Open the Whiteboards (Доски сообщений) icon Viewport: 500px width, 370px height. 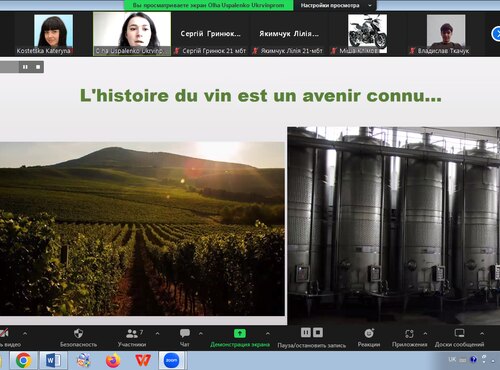point(459,333)
